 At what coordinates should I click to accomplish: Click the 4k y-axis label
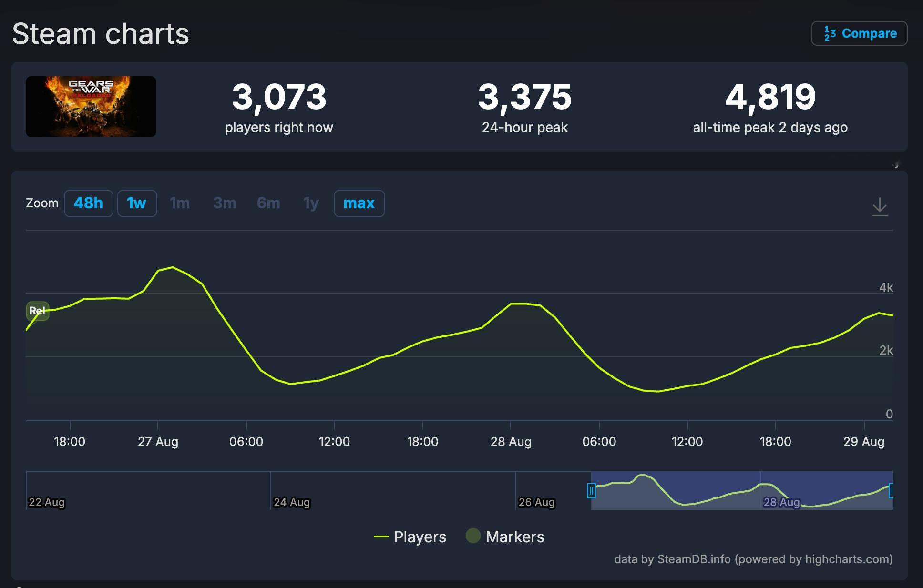886,287
